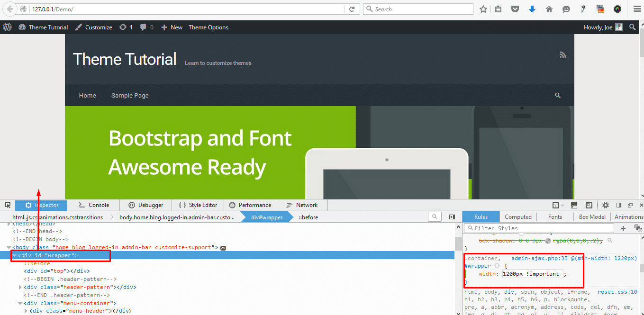Highlight elements matching #wrapper selector

click(497, 266)
